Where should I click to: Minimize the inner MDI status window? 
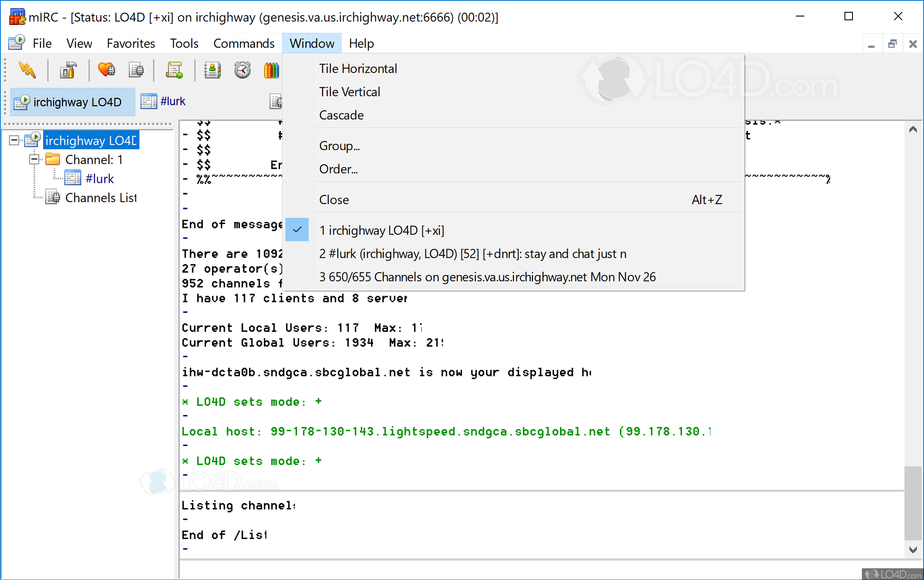[871, 44]
